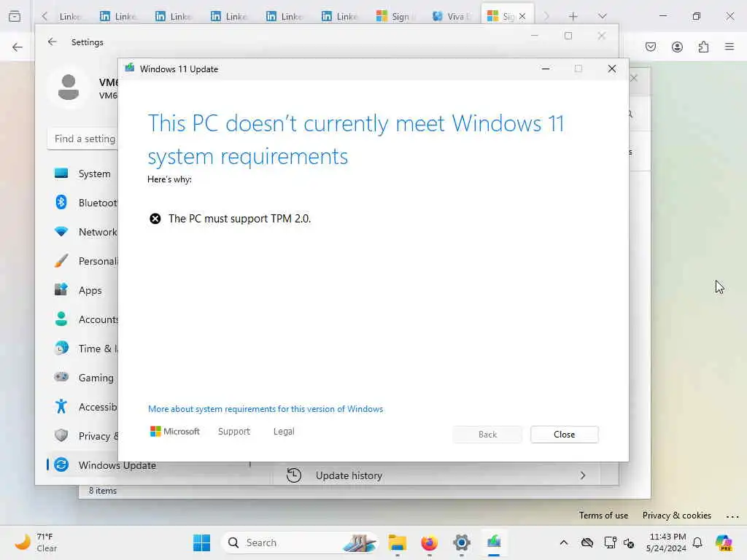747x560 pixels.
Task: Click the Firefox browser back arrow
Action: click(x=18, y=47)
